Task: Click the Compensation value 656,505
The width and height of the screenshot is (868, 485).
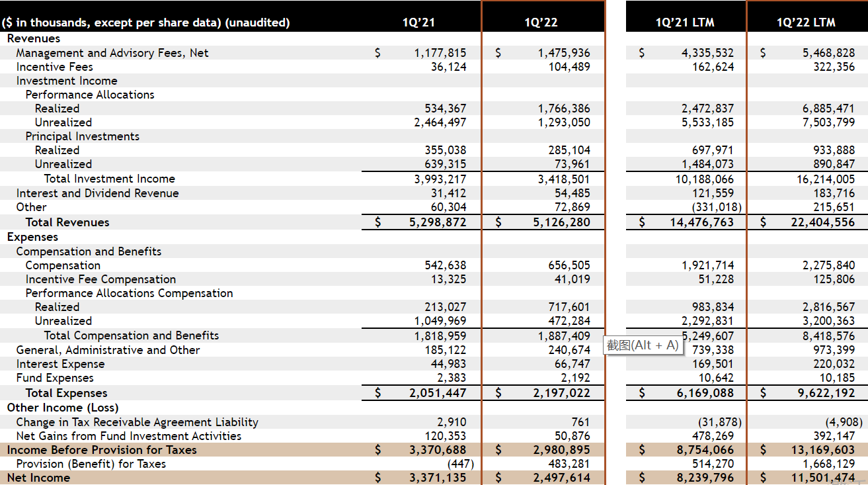Action: [x=569, y=265]
